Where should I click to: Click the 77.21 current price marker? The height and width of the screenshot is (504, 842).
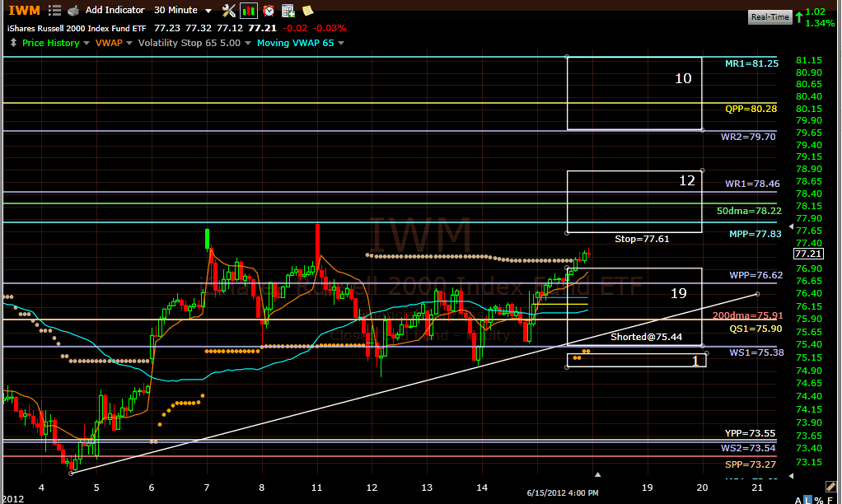coord(807,254)
